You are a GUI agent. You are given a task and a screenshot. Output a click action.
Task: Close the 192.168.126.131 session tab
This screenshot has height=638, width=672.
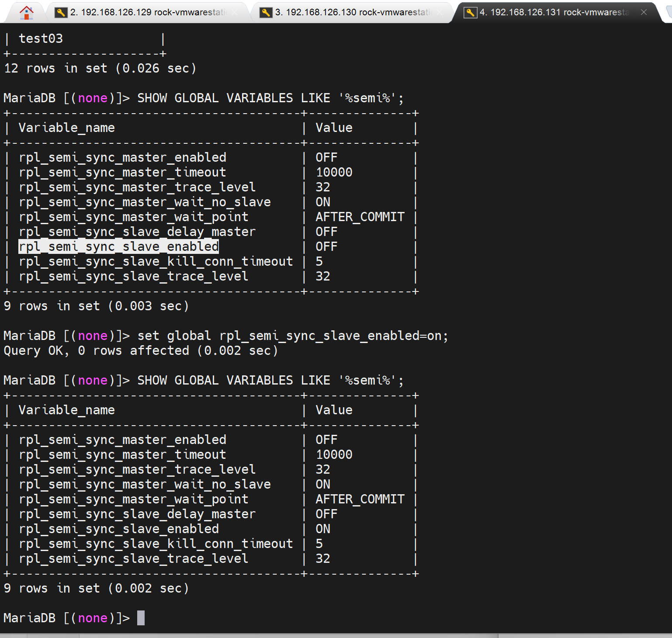point(644,12)
